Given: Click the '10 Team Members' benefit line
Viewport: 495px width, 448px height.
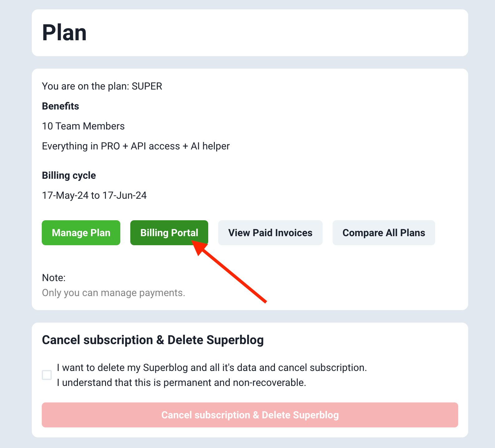Looking at the screenshot, I should point(83,126).
